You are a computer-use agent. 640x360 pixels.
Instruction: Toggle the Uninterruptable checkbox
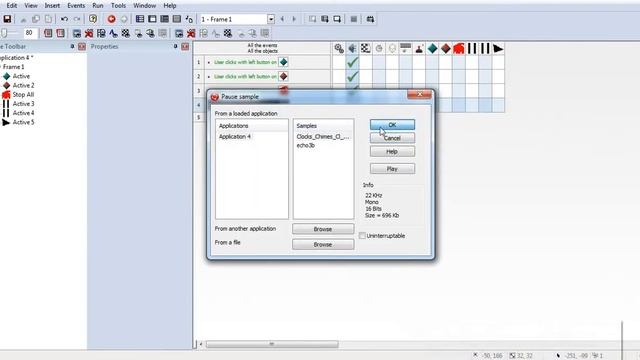tap(362, 236)
